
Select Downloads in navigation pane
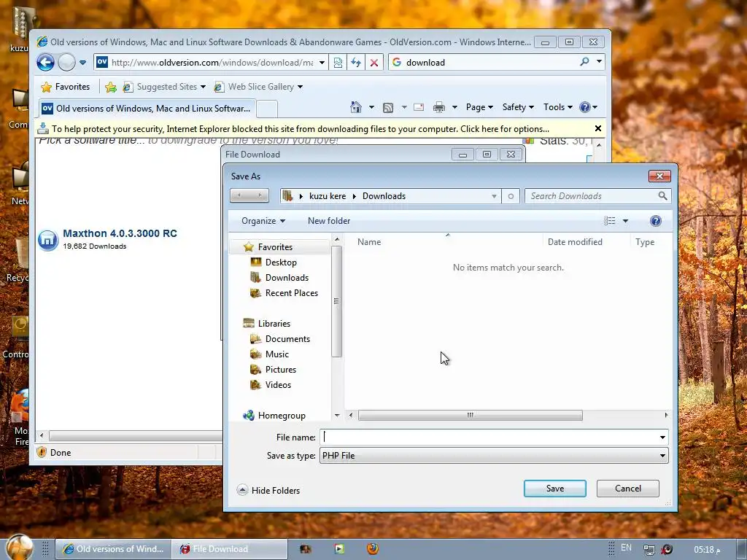coord(287,278)
